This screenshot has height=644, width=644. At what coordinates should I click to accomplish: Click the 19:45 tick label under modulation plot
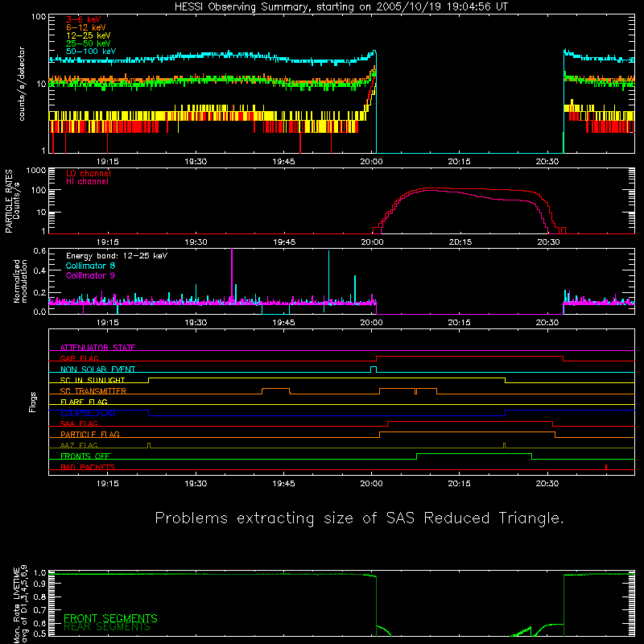tap(283, 323)
